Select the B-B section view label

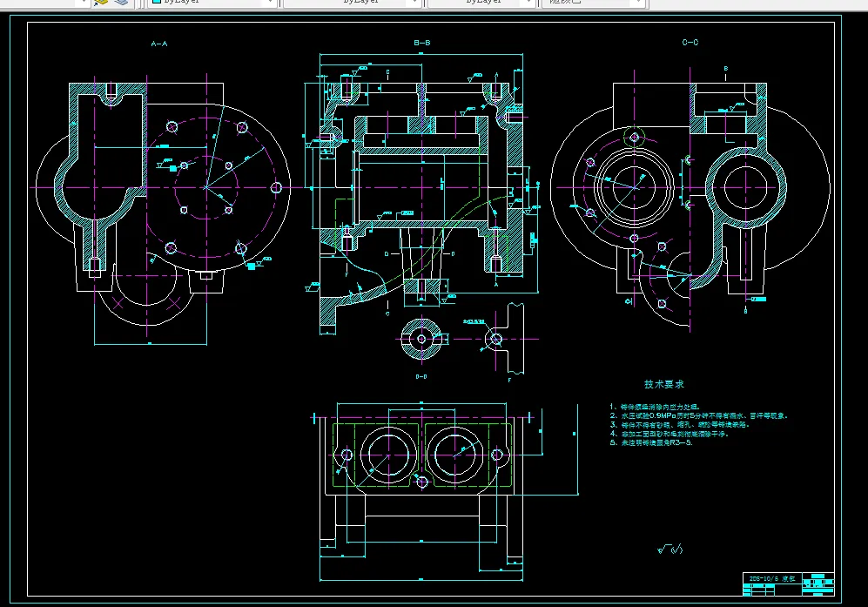422,43
